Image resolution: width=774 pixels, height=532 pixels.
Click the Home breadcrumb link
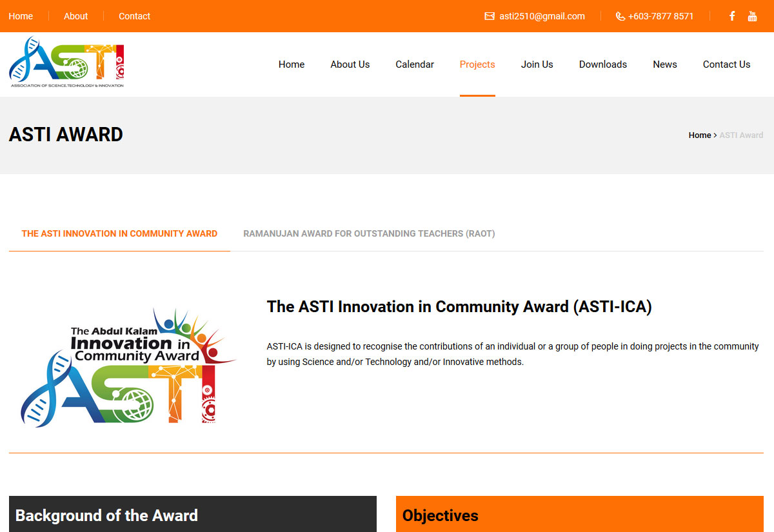[699, 135]
